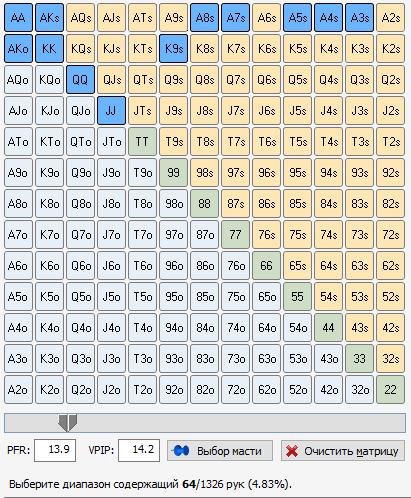Click the PFR input field
The height and width of the screenshot is (498, 411).
point(55,450)
